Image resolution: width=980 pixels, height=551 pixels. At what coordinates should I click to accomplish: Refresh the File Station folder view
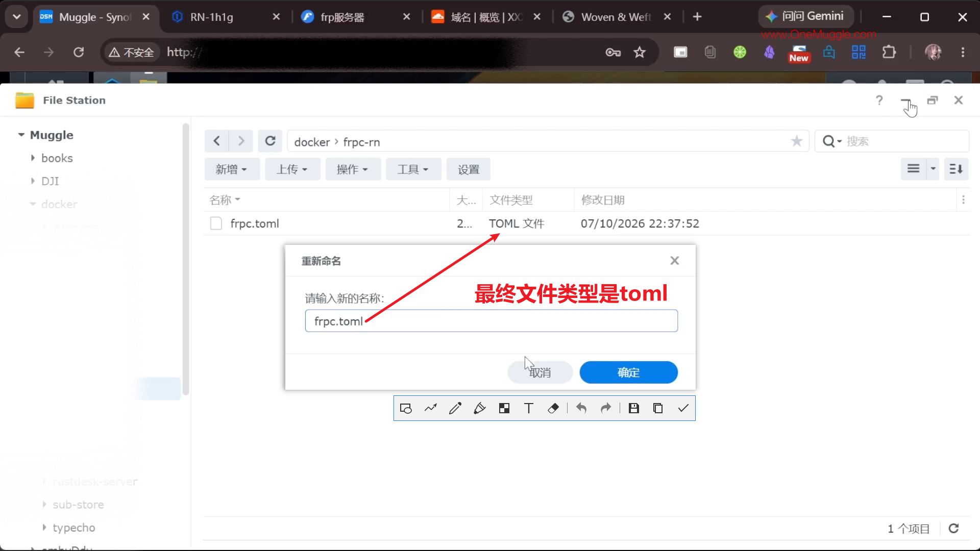pyautogui.click(x=270, y=141)
